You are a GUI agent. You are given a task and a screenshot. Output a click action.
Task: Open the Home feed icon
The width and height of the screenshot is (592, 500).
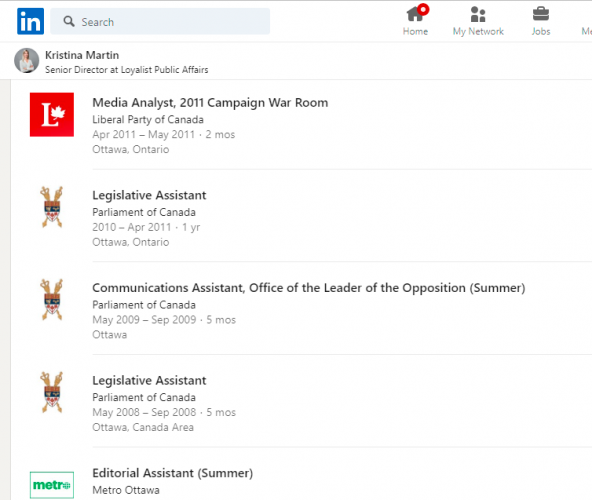point(416,14)
